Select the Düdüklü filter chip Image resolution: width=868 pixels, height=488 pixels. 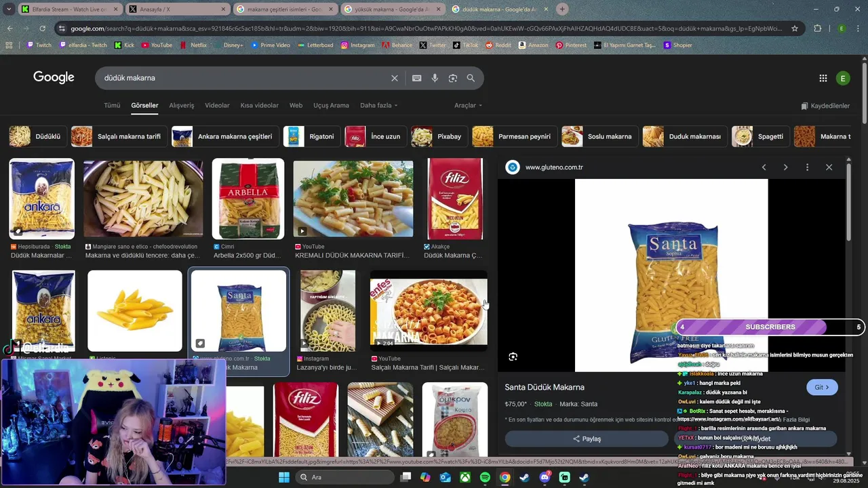tap(37, 136)
